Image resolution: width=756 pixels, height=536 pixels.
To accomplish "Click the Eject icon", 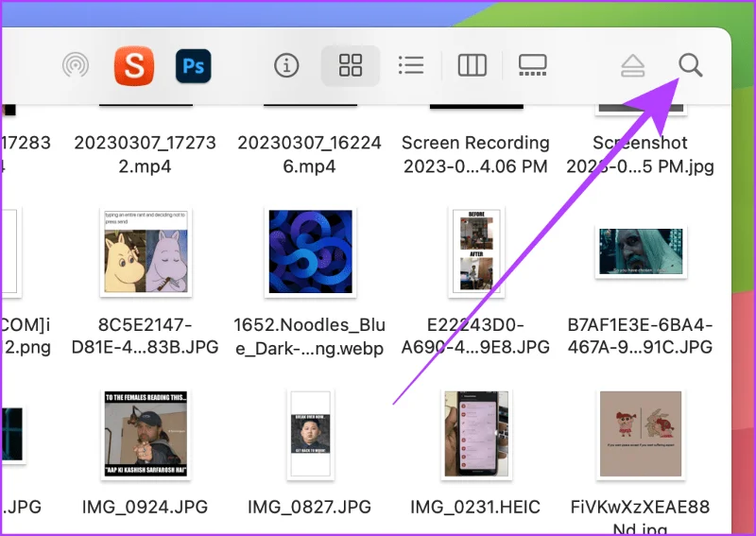I will [632, 65].
